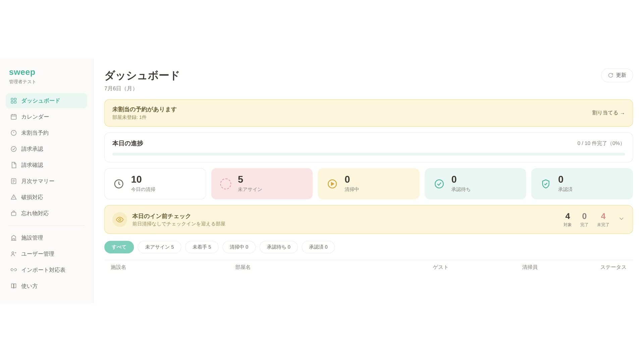Image resolution: width=644 pixels, height=362 pixels.
Task: Click 承認待ち label on its stat card
Action: click(x=461, y=189)
